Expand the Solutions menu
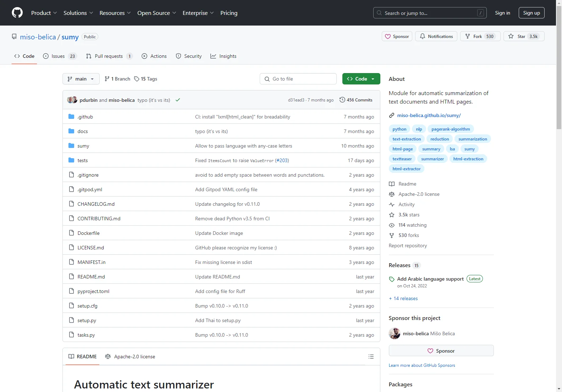562x392 pixels. (x=78, y=13)
